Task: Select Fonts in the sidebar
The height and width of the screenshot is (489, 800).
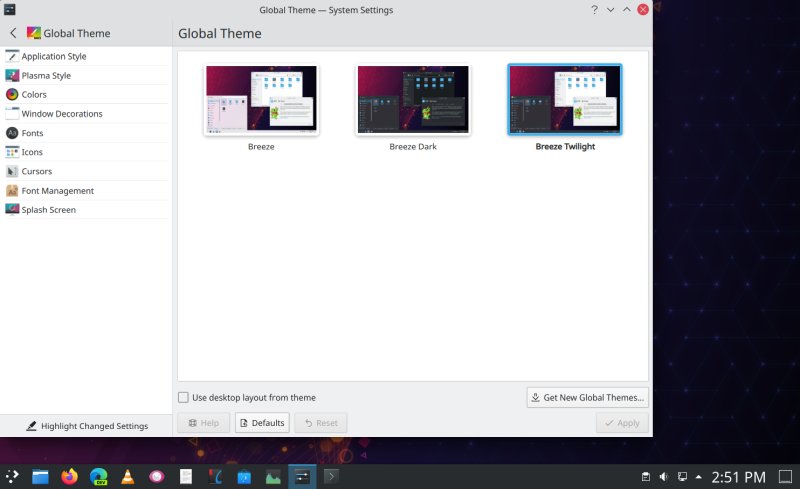Action: pyautogui.click(x=32, y=133)
